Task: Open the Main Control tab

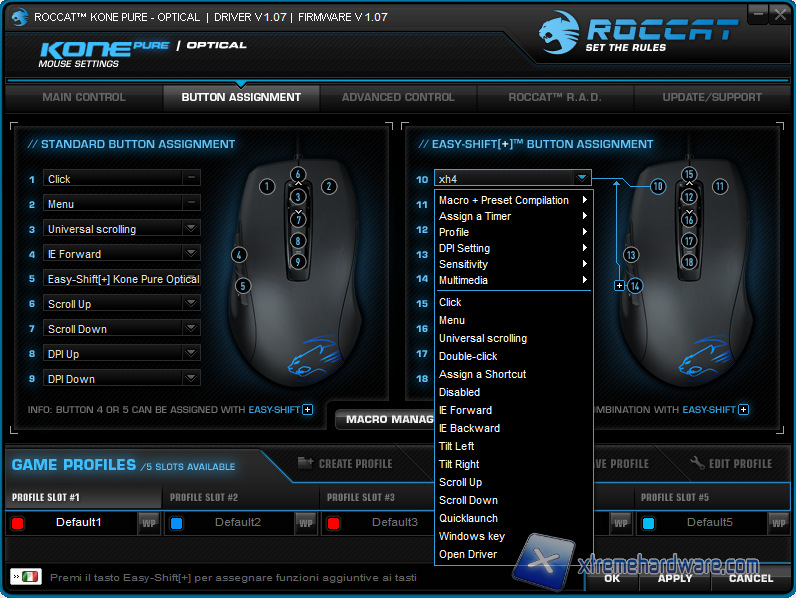Action: [x=84, y=98]
